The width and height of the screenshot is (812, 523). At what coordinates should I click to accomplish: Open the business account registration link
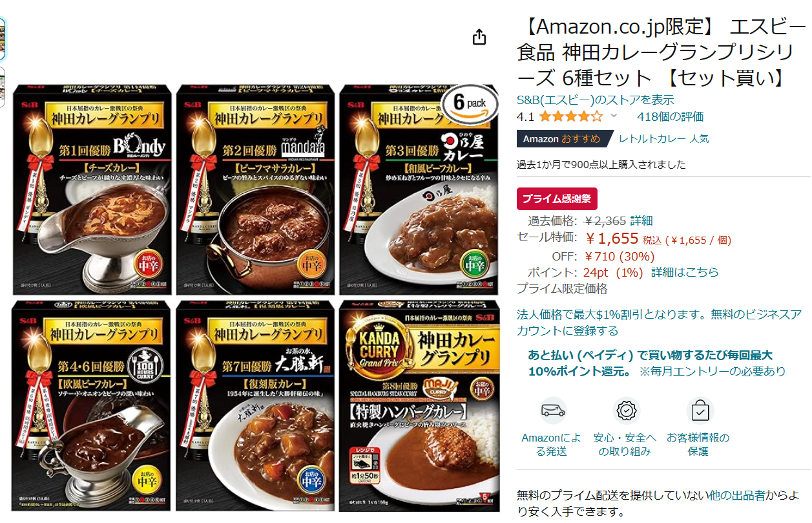659,323
